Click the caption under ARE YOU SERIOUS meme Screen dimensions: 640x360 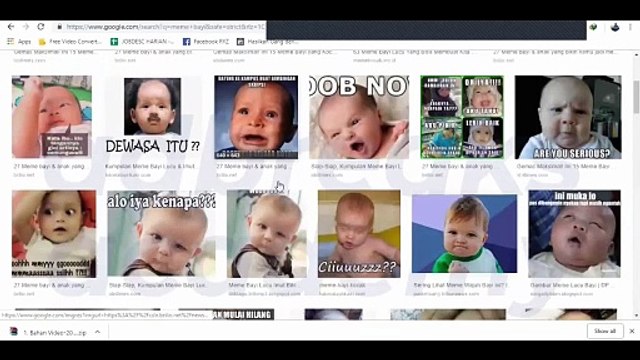(x=563, y=167)
